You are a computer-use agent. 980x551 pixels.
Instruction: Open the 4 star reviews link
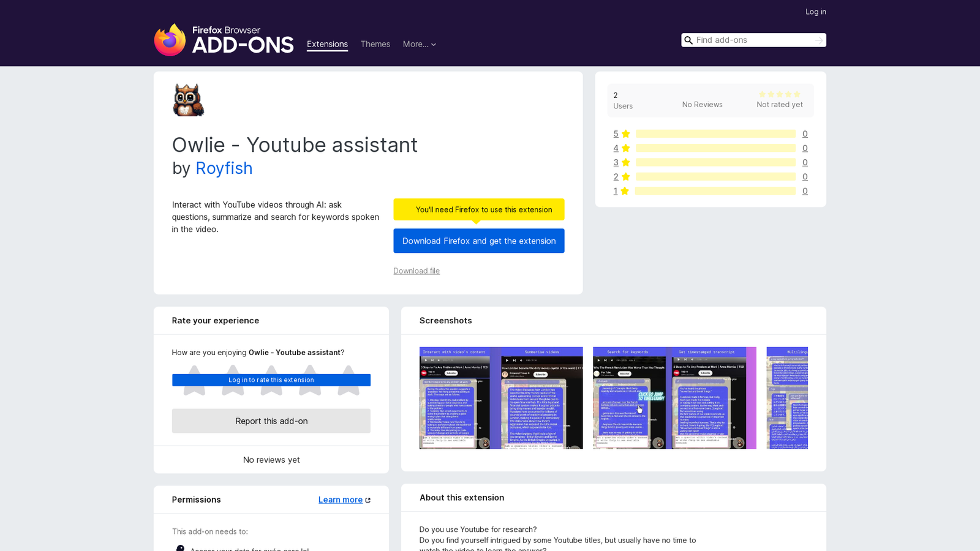622,148
